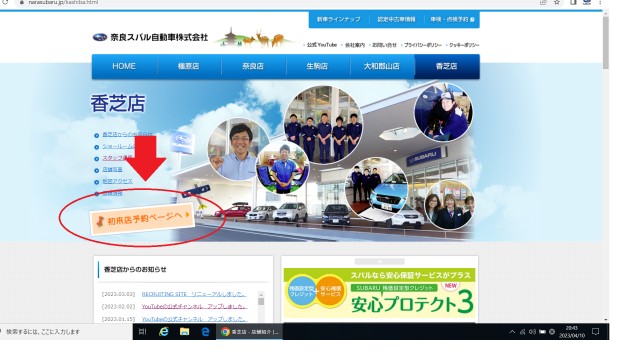This screenshot has height=360, width=640.
Task: Open the RECRUITING SITE renewal news link
Action: [193, 294]
